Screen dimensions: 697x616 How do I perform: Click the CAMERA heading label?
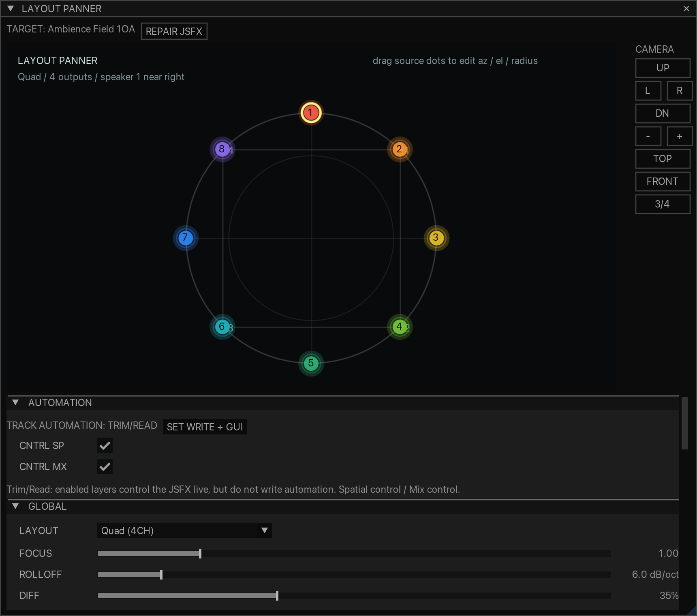click(654, 49)
